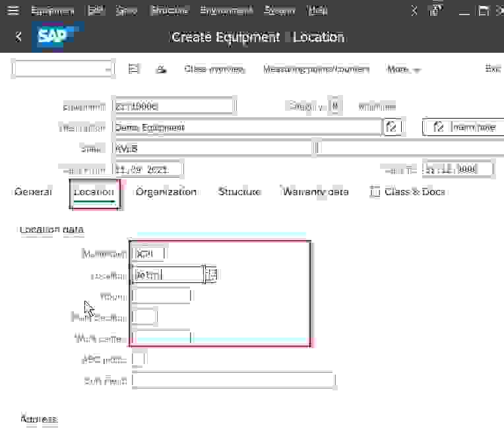Click the Internal note button
The height and width of the screenshot is (430, 504).
click(464, 127)
